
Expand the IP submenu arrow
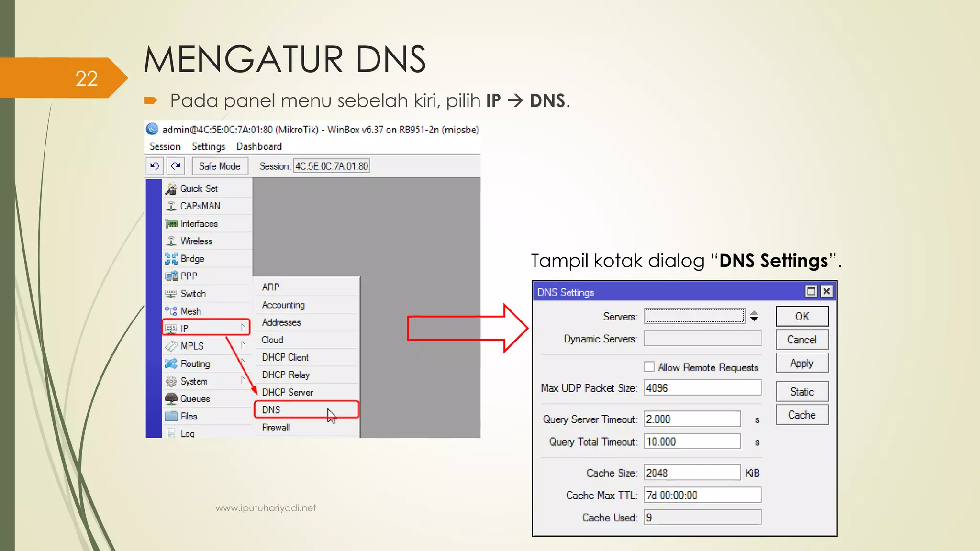click(x=243, y=328)
